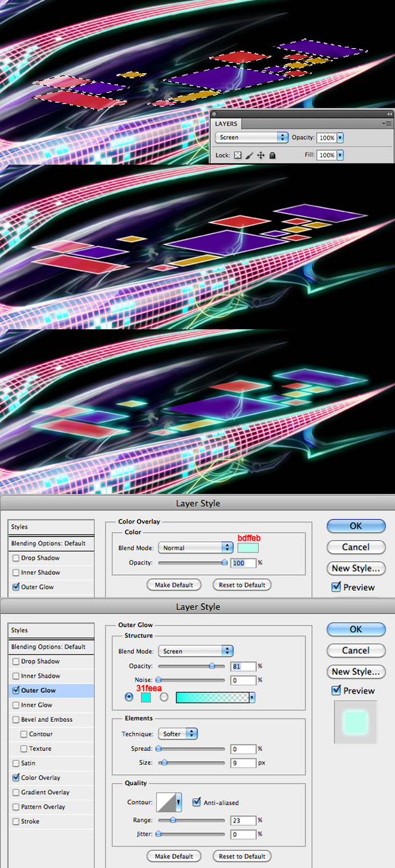This screenshot has height=868, width=395.
Task: Click New Style... in the Outer Glow dialog
Action: 355,672
